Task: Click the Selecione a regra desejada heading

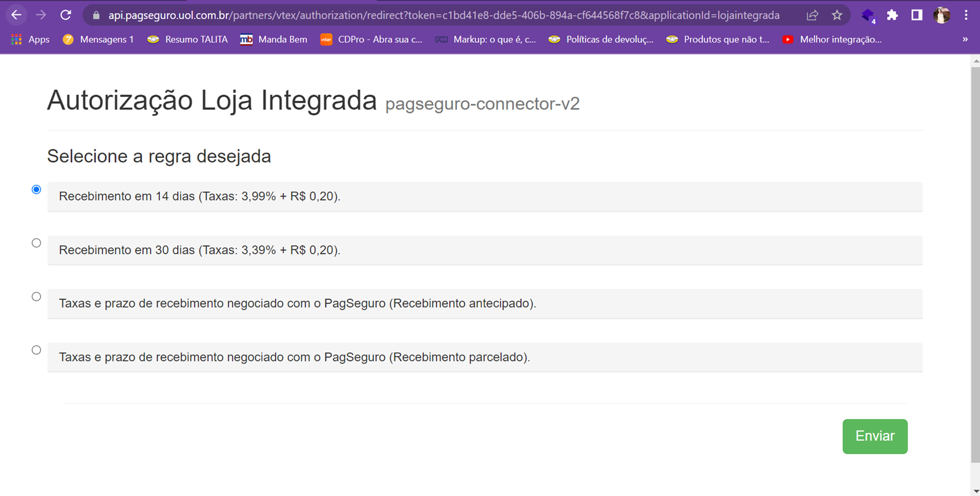Action: click(159, 156)
